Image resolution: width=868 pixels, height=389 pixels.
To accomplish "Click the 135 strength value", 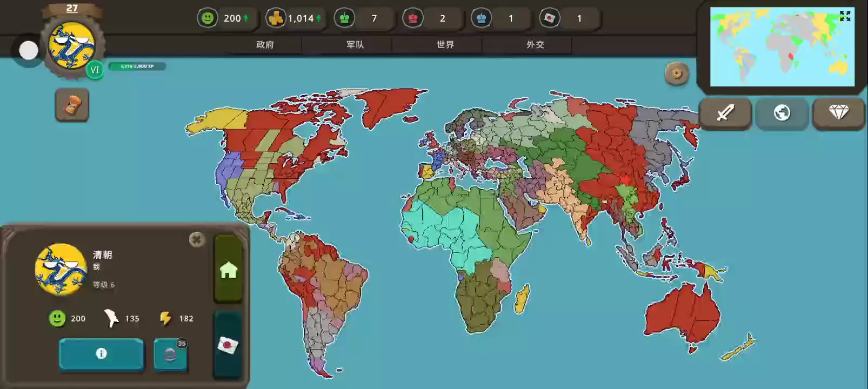I will [x=132, y=318].
